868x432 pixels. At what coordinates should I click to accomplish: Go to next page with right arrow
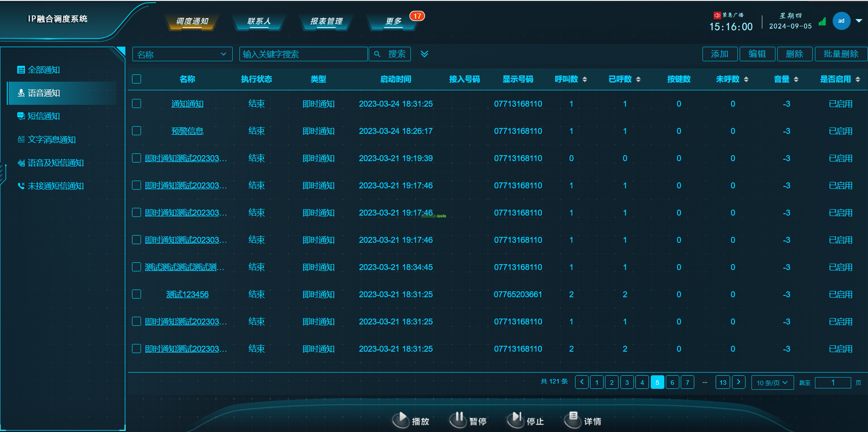738,382
